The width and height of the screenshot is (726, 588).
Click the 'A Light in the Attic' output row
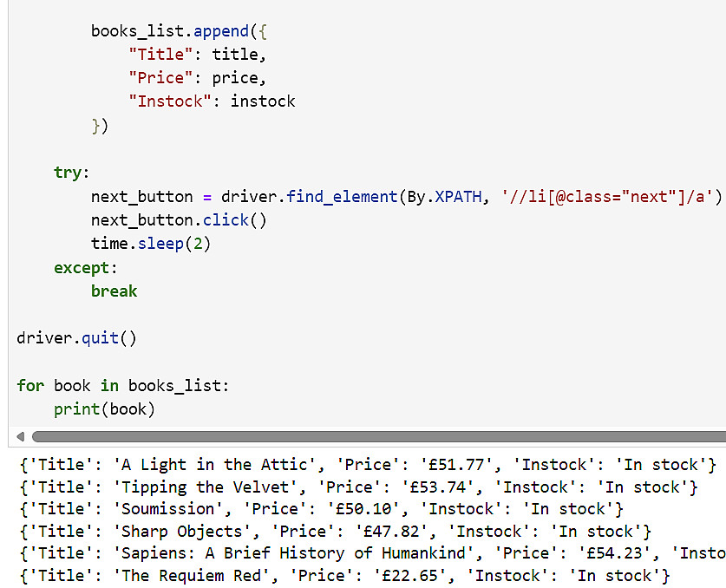[368, 464]
